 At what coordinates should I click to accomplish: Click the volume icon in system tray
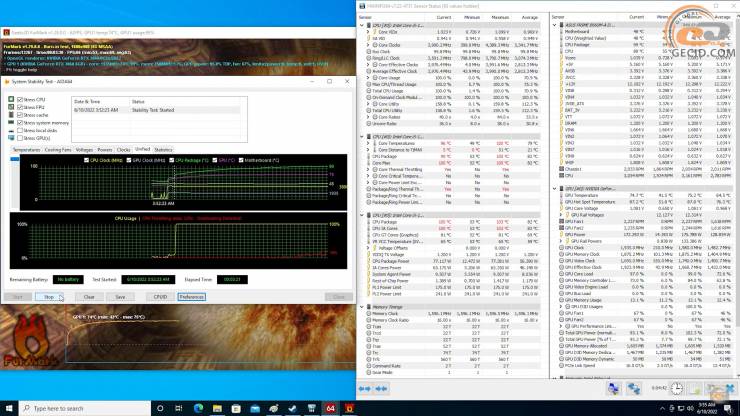tap(690, 408)
